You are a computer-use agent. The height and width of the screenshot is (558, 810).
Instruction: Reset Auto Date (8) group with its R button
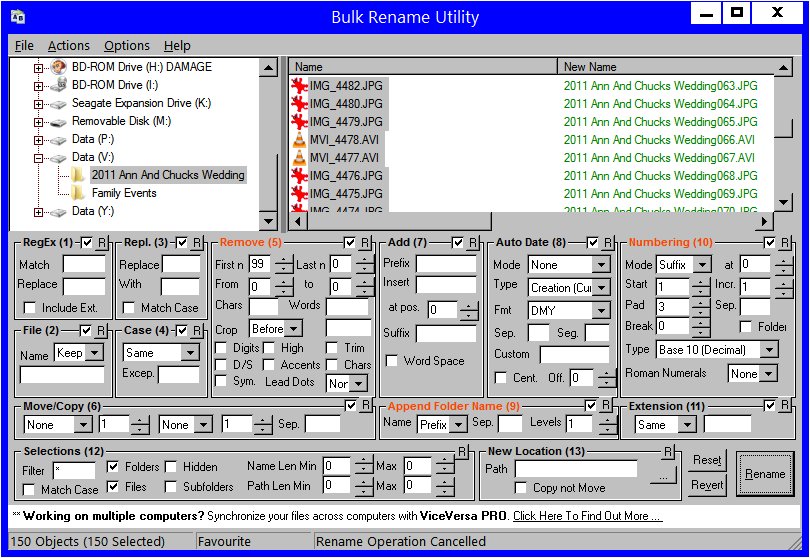click(x=608, y=242)
